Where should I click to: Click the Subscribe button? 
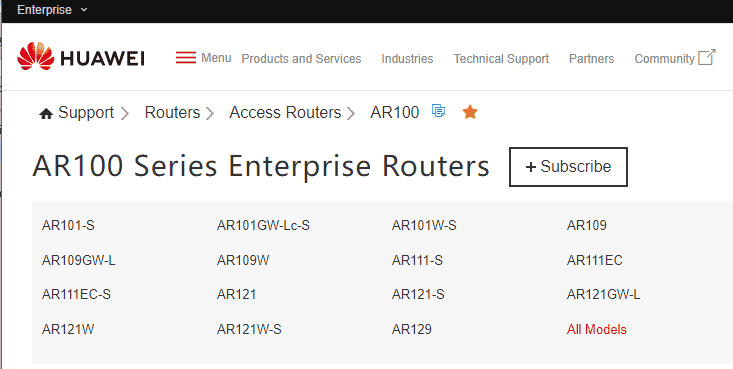568,167
